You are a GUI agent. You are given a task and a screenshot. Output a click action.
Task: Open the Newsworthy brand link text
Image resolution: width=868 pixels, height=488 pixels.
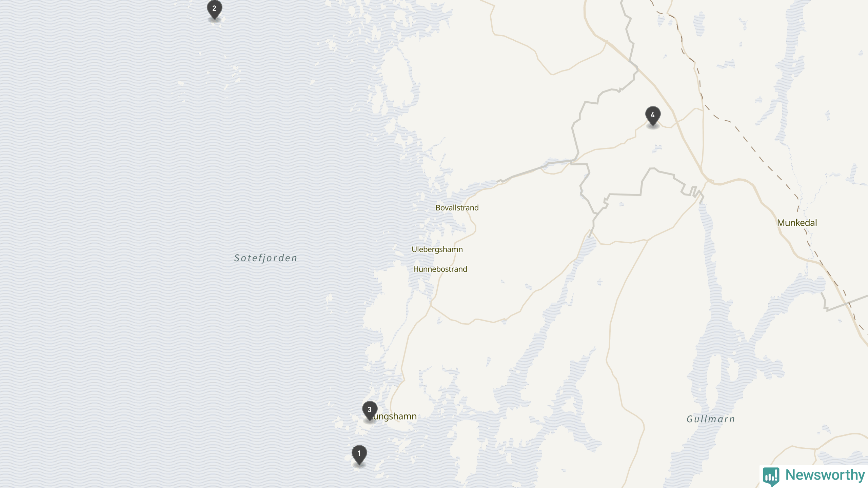click(825, 475)
